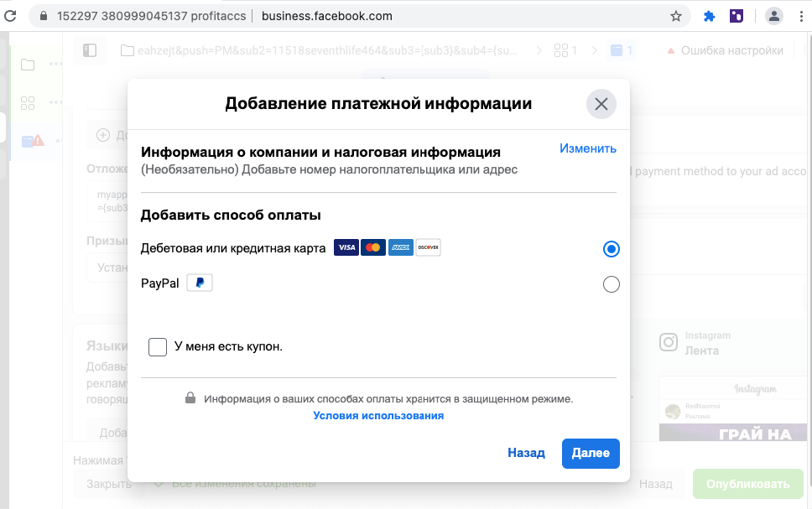Bookmark this page with the star icon
The width and height of the screenshot is (812, 509).
(676, 16)
